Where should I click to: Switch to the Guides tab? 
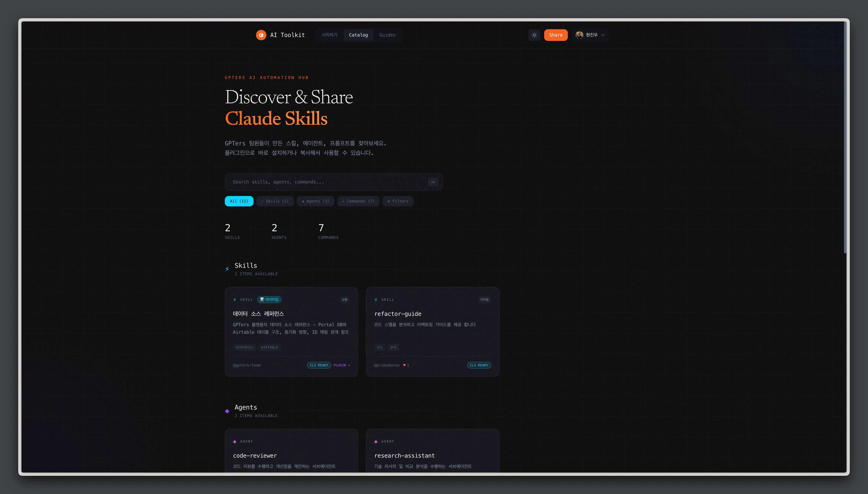[x=387, y=35]
